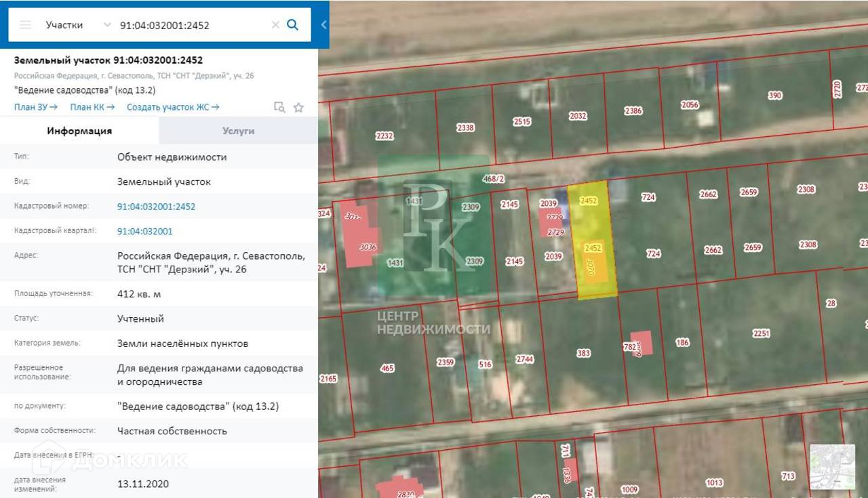
Task: Collapse the side panel with arrow
Action: click(323, 25)
